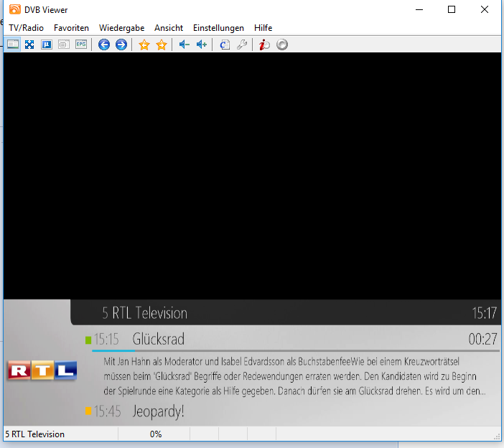Screen dimensions: 504x448
Task: Click the remaining time 00:27
Action: pyautogui.click(x=482, y=339)
